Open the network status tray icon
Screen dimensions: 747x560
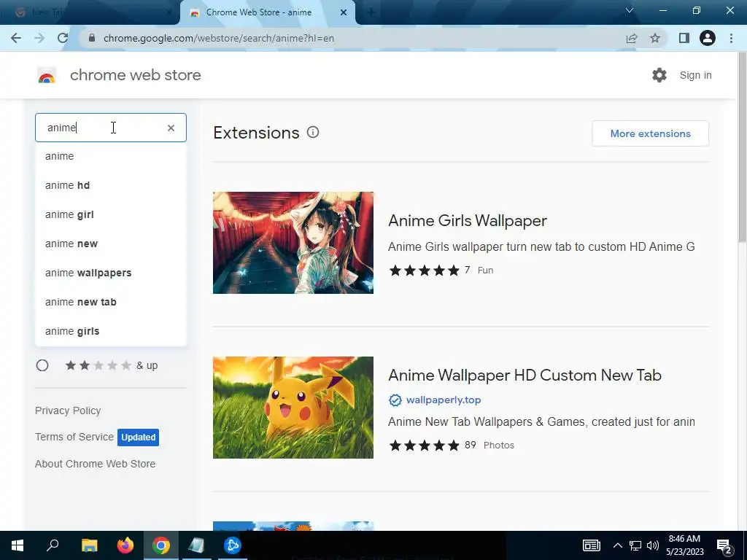tap(635, 545)
